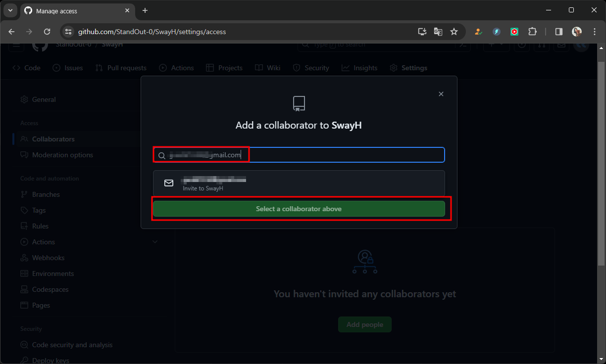Open the translate page icon
This screenshot has height=364, width=606.
[x=438, y=32]
